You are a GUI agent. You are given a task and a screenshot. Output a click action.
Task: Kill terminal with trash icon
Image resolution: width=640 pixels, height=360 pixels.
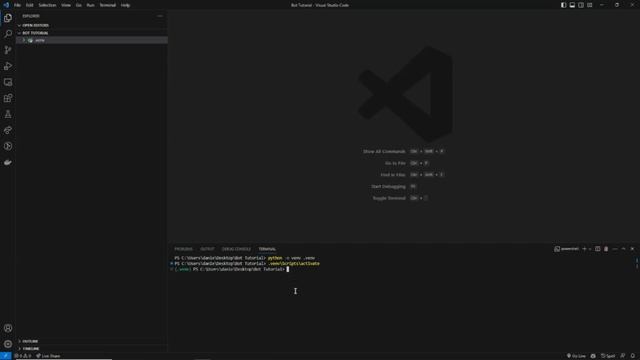pyautogui.click(x=606, y=249)
